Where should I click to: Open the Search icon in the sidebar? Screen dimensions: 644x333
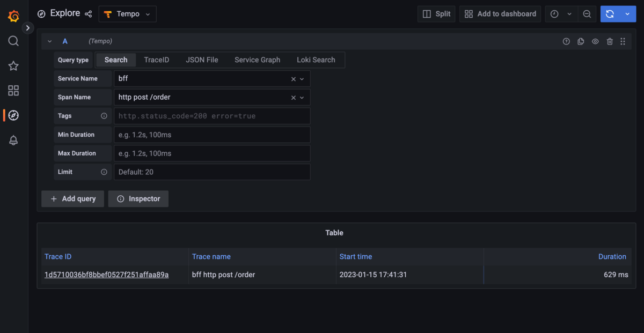click(x=13, y=41)
